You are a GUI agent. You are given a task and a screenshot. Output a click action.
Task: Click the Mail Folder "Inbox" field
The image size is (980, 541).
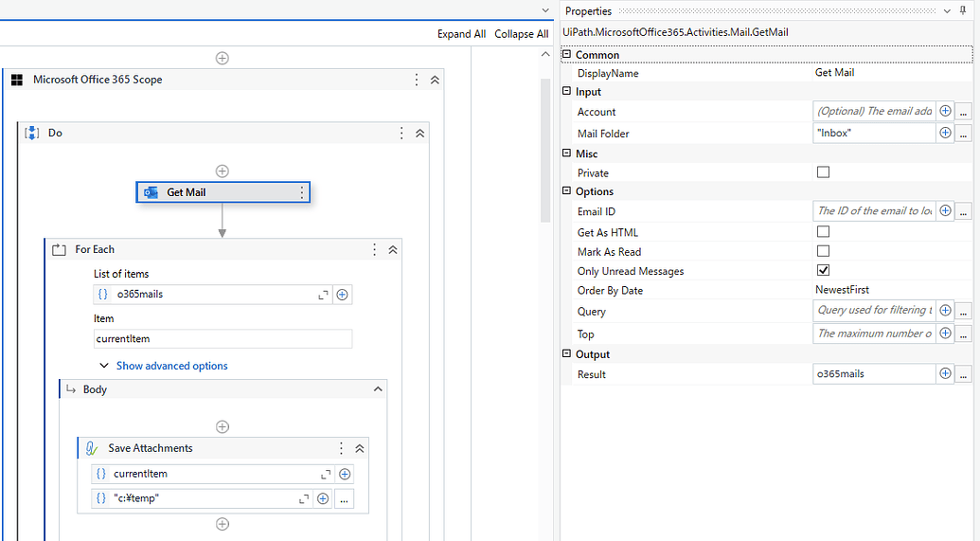pos(874,134)
